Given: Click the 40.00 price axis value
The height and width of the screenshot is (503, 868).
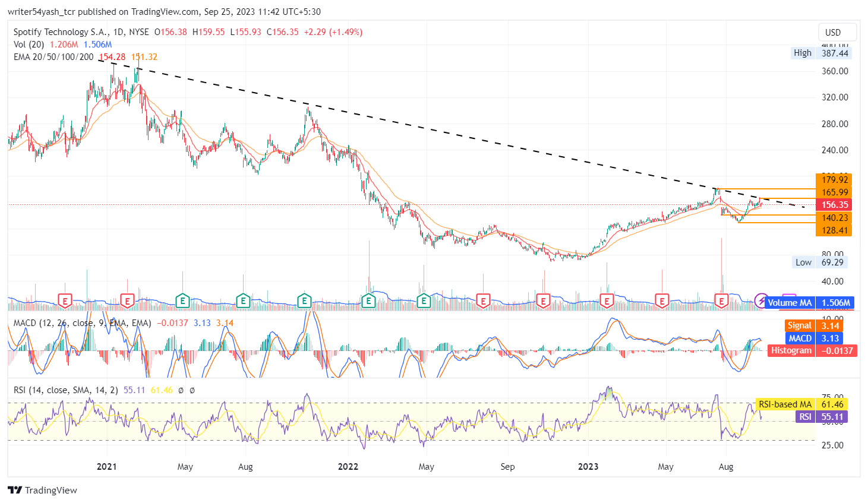Looking at the screenshot, I should point(832,281).
